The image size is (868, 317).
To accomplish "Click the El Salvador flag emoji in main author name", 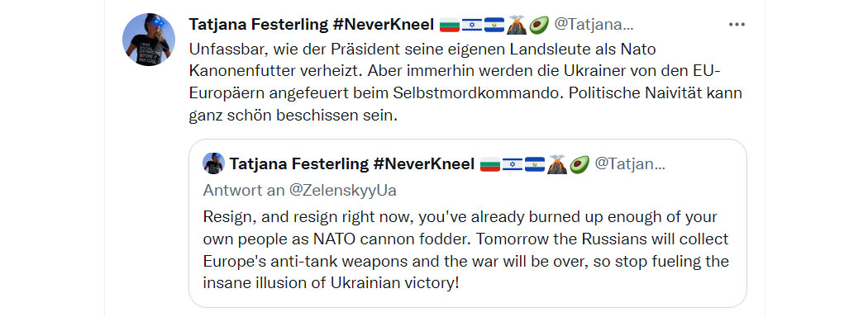I will (x=494, y=25).
